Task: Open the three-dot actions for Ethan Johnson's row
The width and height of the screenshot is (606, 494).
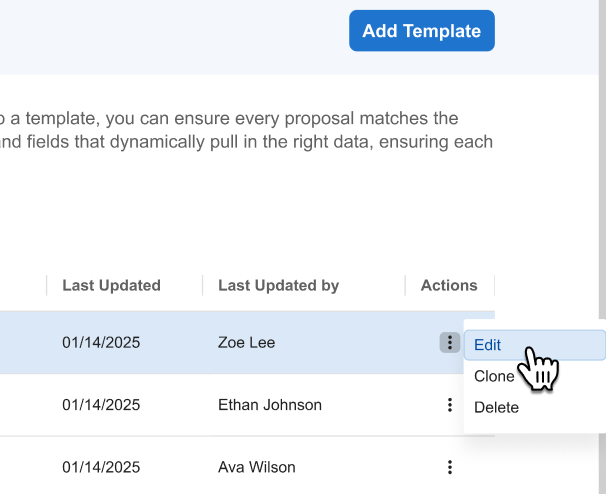Action: (x=450, y=405)
